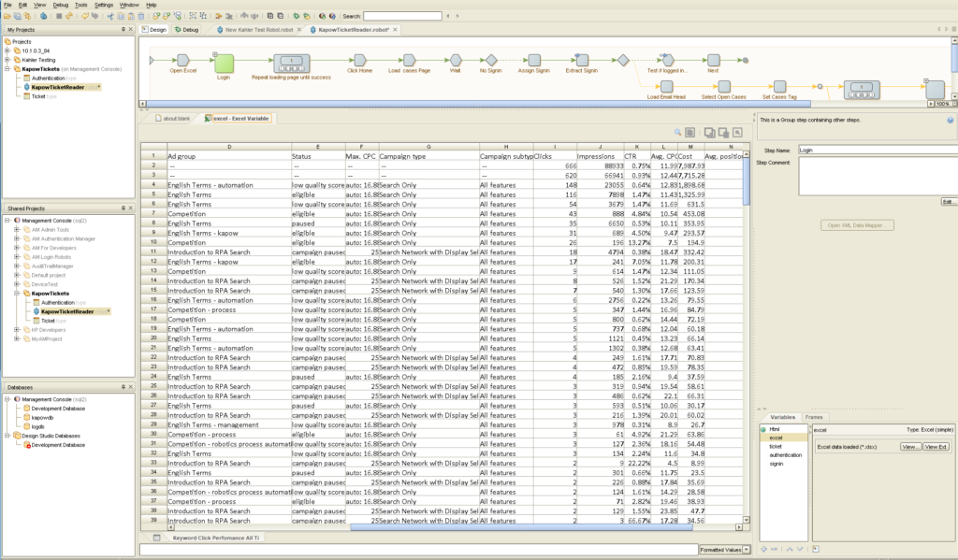Click the Open folder toolbar icon
Image resolution: width=958 pixels, height=560 pixels.
tap(7, 16)
